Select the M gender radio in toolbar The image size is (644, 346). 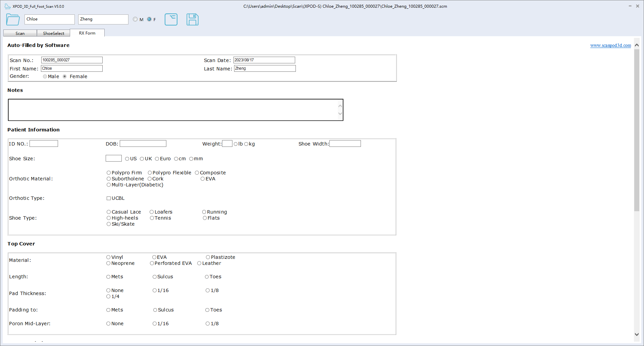[x=135, y=19]
